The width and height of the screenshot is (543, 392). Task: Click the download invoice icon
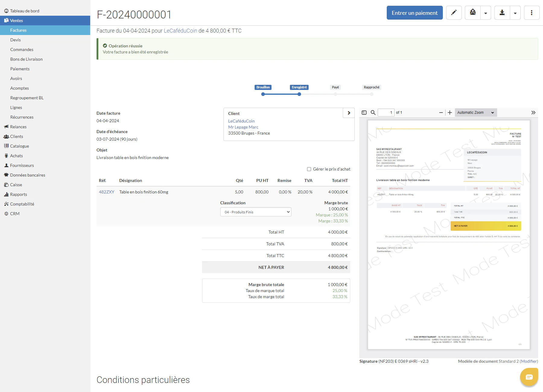[x=502, y=13]
